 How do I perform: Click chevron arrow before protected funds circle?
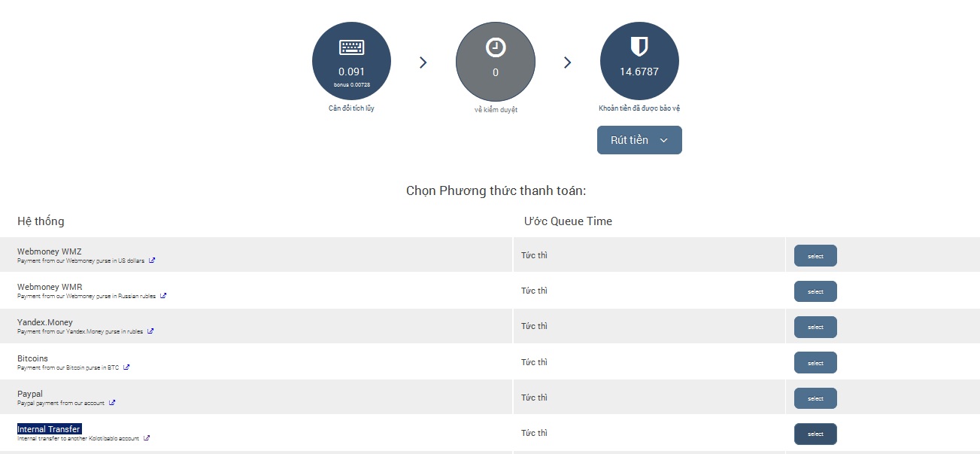click(x=568, y=62)
